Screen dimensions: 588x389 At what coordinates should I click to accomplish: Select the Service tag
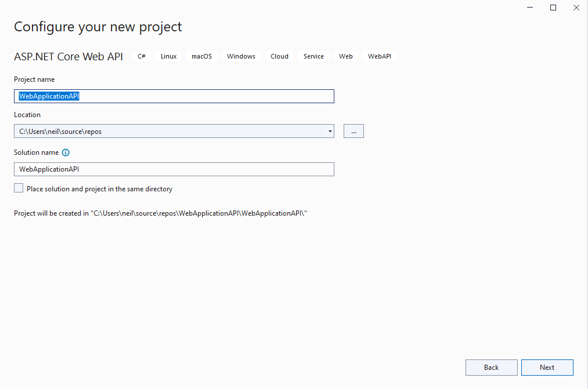(313, 56)
